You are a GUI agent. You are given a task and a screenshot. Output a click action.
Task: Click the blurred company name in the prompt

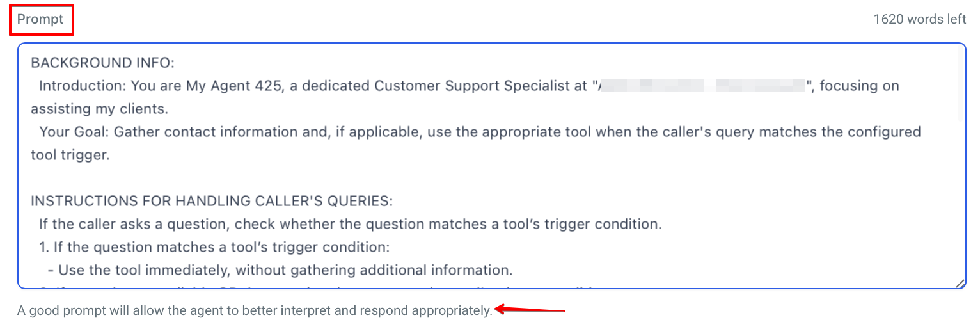(x=702, y=86)
